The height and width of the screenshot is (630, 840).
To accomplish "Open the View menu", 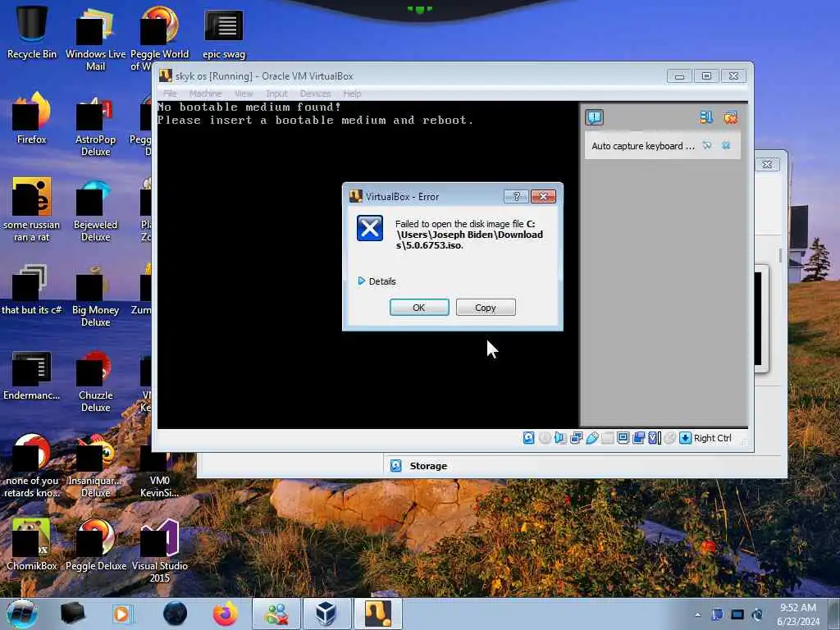I will tap(244, 94).
